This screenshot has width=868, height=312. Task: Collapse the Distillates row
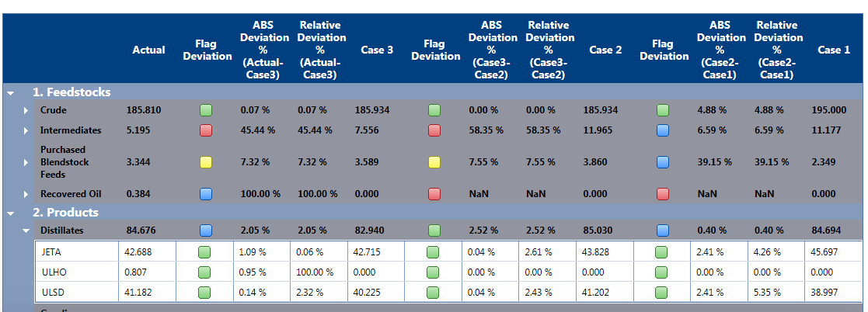coord(26,231)
